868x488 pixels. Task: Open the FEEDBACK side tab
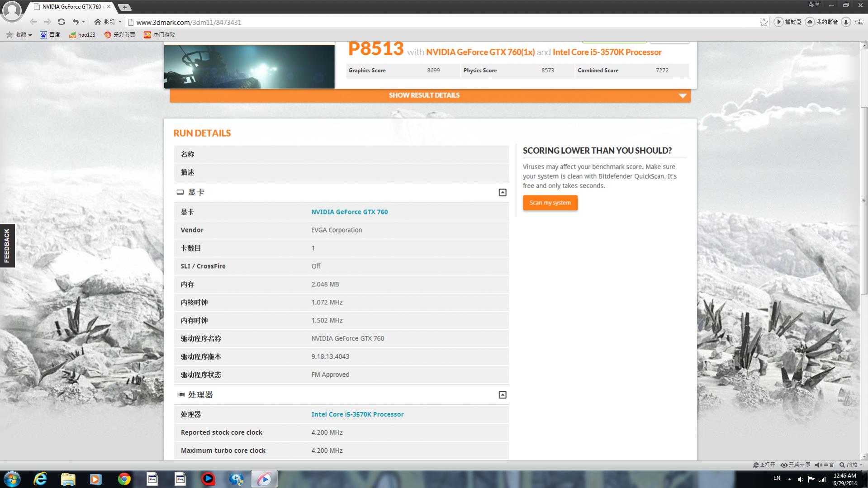7,246
